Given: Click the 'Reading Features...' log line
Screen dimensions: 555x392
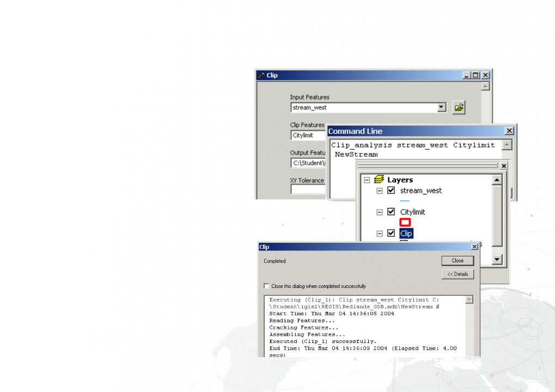Looking at the screenshot, I should click(302, 321).
